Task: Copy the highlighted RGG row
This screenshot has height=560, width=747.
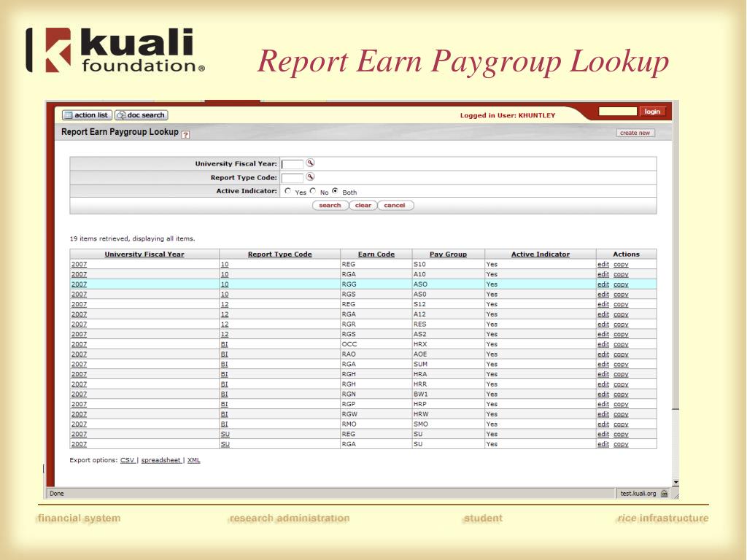Action: click(x=621, y=284)
